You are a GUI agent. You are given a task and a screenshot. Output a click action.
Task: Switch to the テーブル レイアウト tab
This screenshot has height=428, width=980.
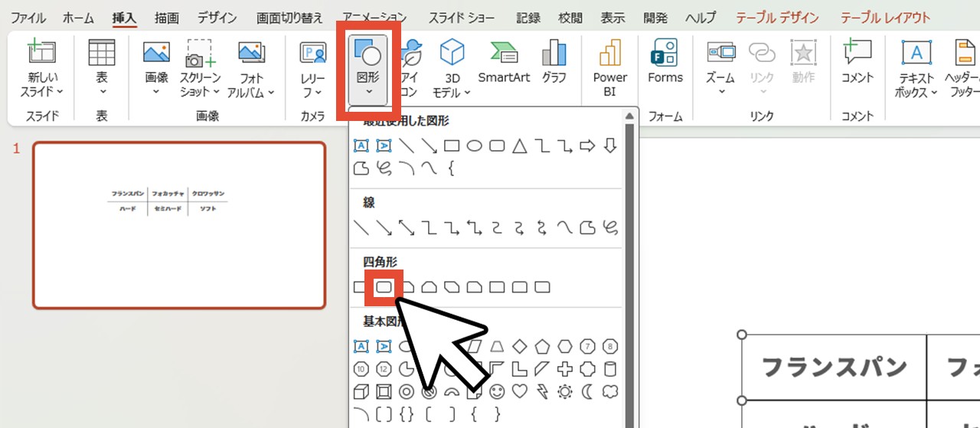pos(885,18)
